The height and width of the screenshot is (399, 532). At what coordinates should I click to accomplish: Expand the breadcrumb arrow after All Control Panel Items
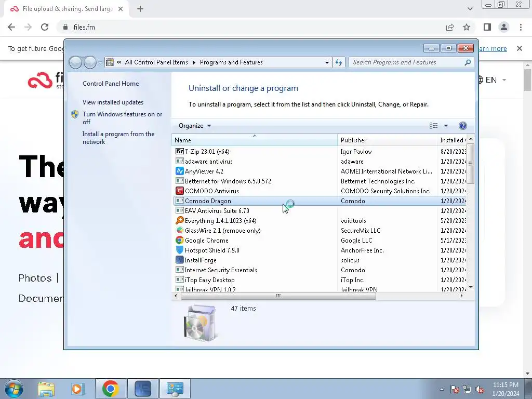(194, 62)
